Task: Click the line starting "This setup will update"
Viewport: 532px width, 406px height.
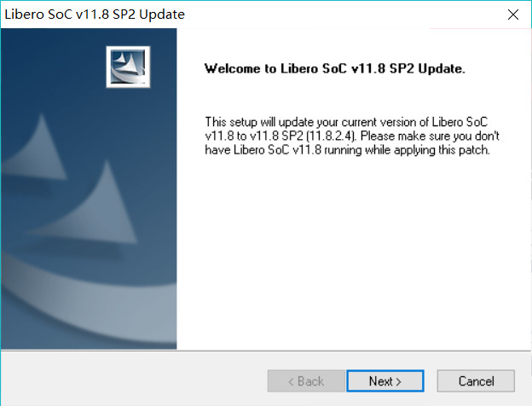Action: pos(346,122)
